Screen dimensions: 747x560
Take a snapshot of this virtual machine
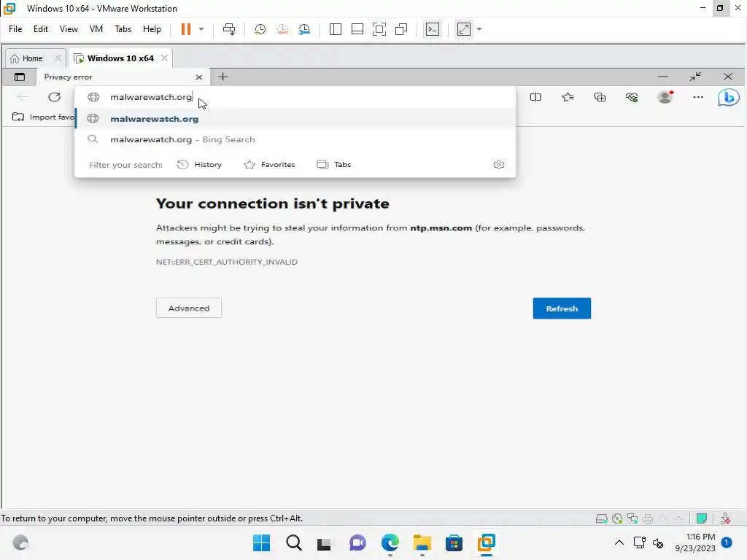click(260, 29)
